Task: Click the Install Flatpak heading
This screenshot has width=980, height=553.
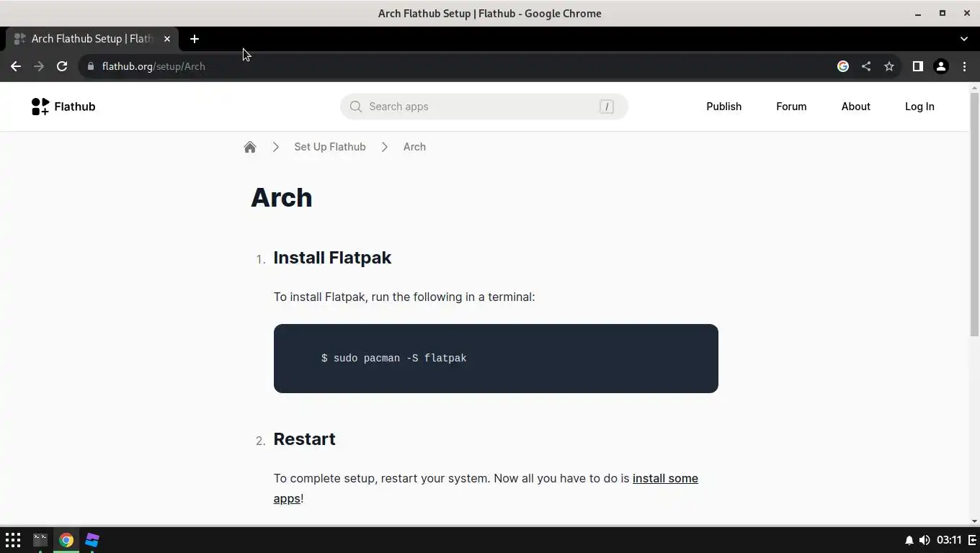Action: (332, 258)
